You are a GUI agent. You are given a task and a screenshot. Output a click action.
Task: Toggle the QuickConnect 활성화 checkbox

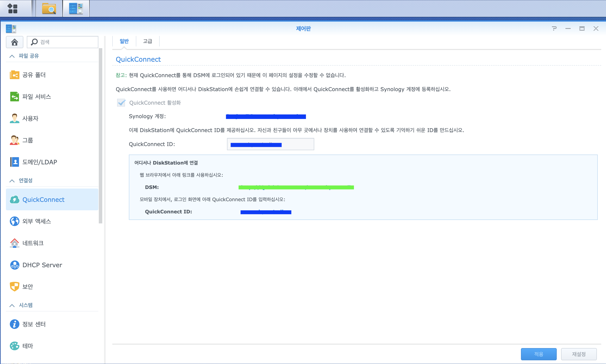tap(121, 102)
